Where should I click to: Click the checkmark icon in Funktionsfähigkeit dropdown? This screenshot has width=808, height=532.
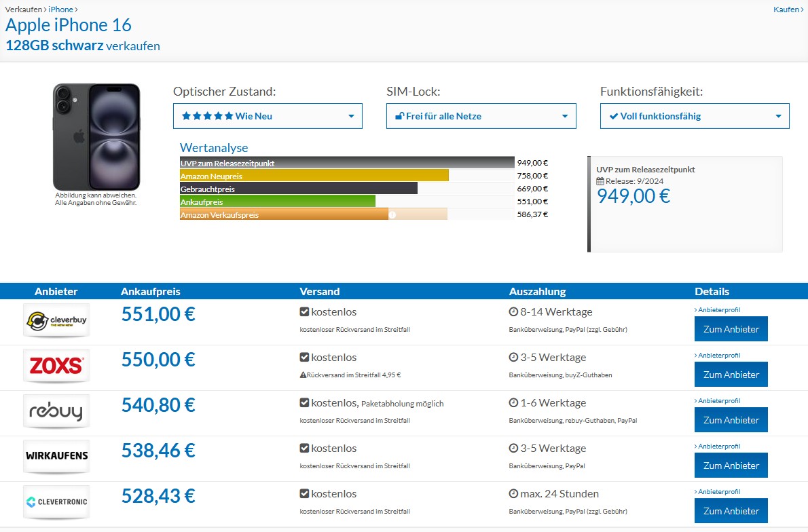614,116
